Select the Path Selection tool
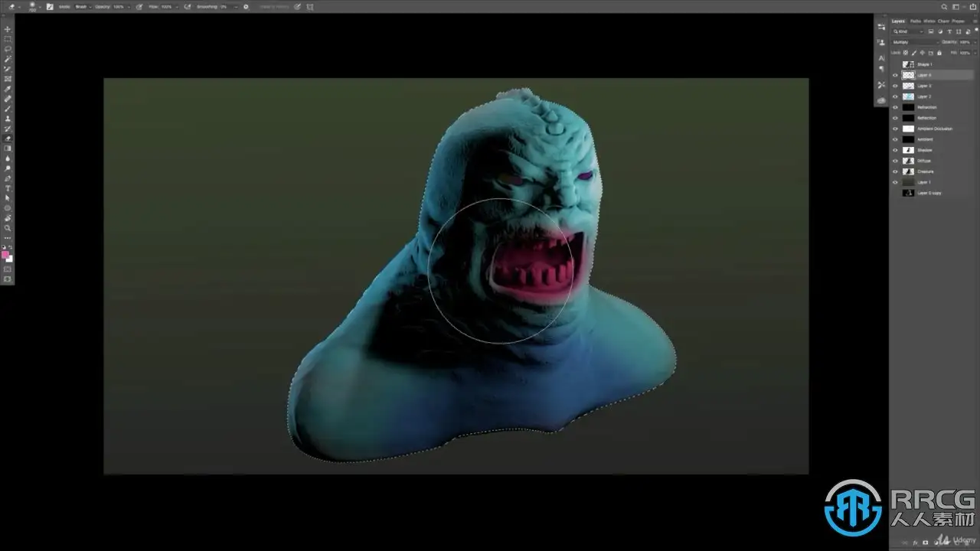The image size is (980, 551). pyautogui.click(x=8, y=198)
